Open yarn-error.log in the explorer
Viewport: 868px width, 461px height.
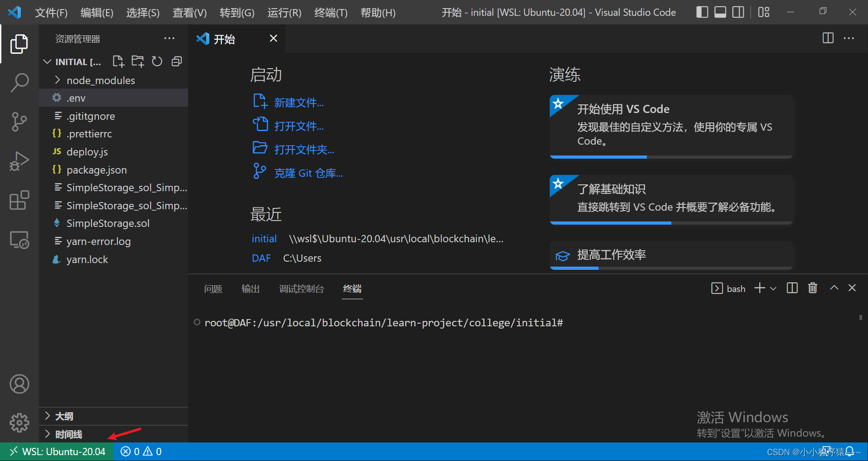pos(113,241)
